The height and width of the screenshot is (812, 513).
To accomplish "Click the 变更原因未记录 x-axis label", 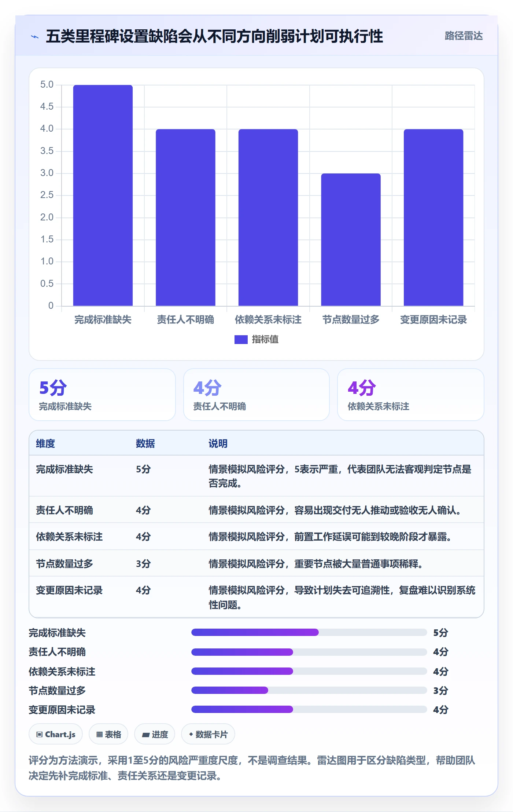I will 433,320.
